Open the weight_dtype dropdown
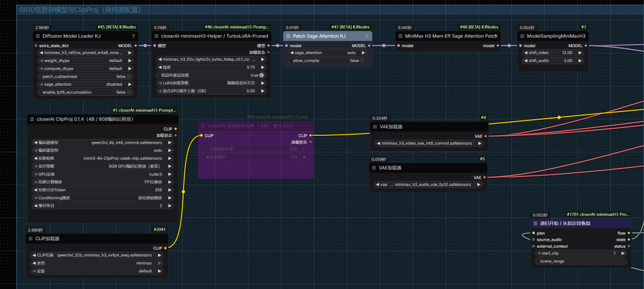The width and height of the screenshot is (644, 289). click(86, 61)
